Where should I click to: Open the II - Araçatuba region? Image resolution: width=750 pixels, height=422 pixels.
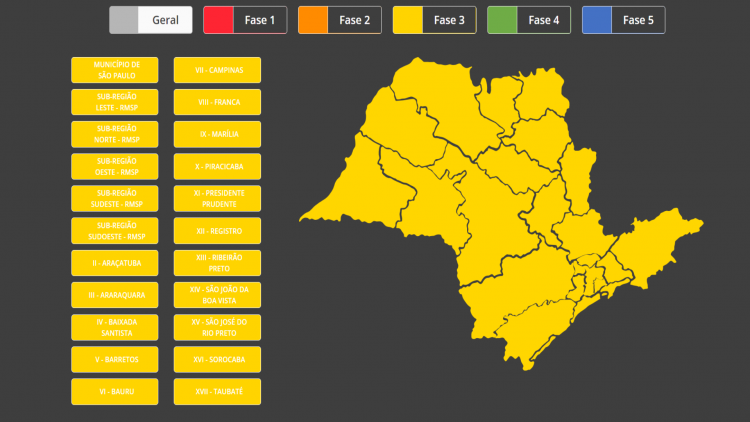point(115,263)
